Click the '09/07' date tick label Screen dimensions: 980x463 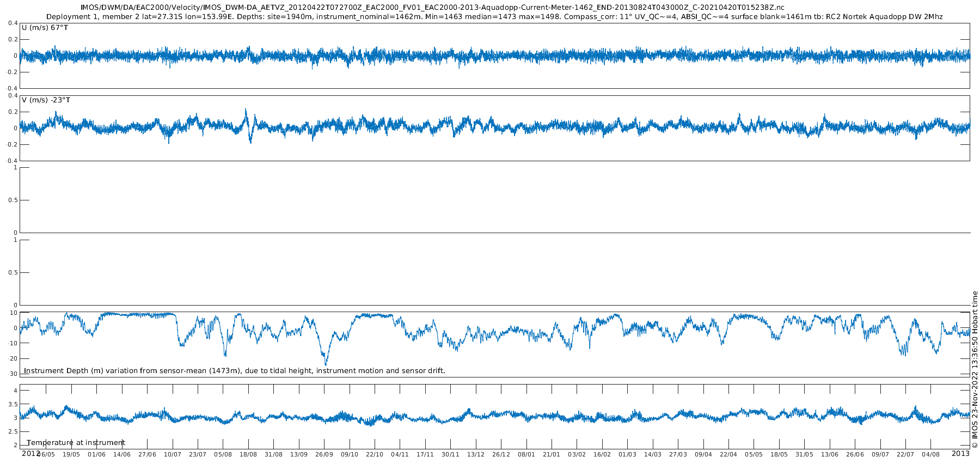pos(881,454)
